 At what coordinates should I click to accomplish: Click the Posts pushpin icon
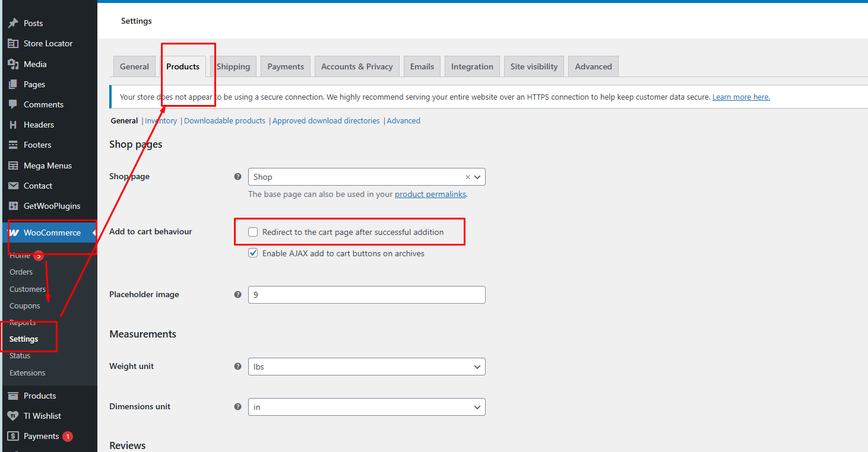[12, 23]
